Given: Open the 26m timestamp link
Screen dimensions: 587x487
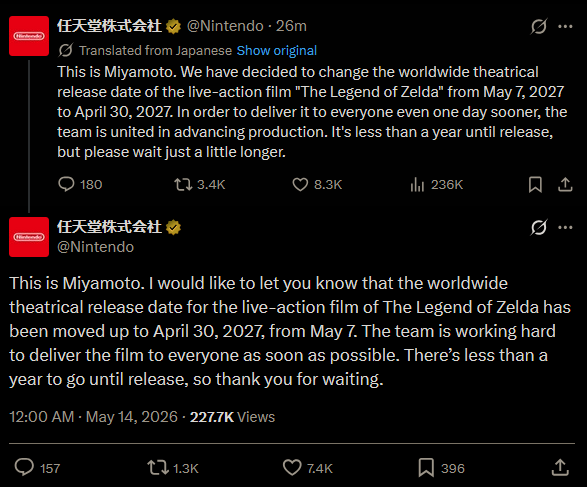Looking at the screenshot, I should pos(291,26).
